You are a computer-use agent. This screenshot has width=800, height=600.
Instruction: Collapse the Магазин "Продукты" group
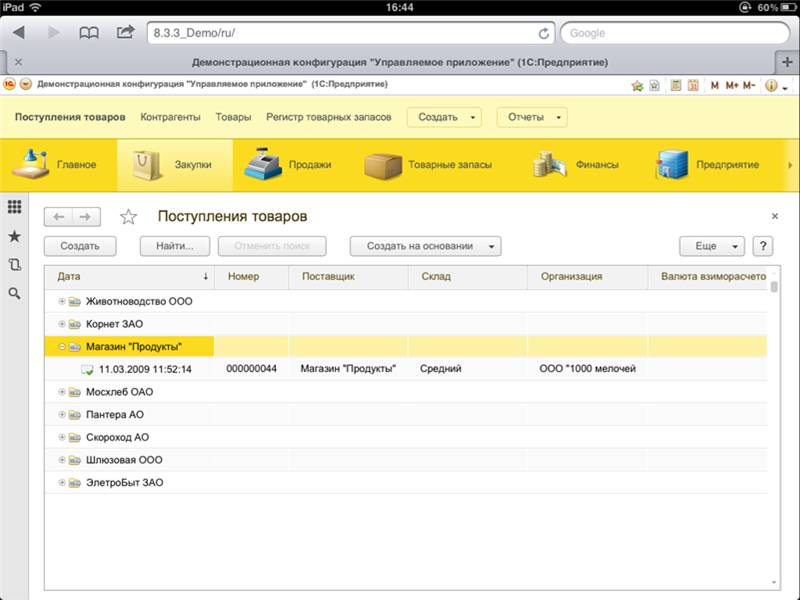[62, 346]
